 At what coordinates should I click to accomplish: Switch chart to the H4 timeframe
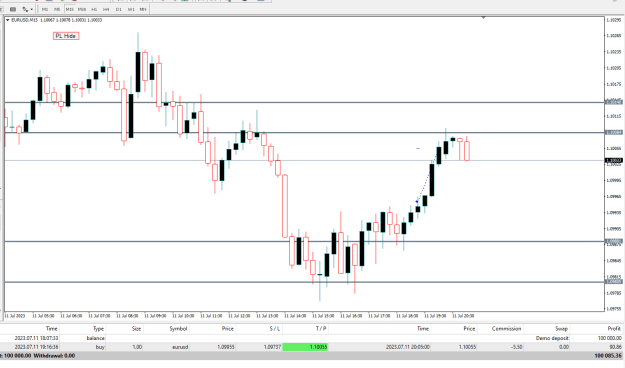(x=106, y=9)
